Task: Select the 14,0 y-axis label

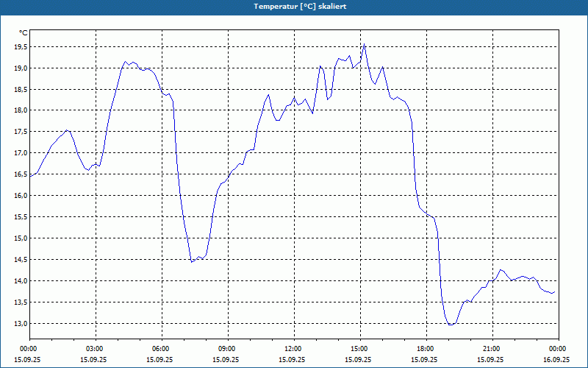Action: [21, 281]
